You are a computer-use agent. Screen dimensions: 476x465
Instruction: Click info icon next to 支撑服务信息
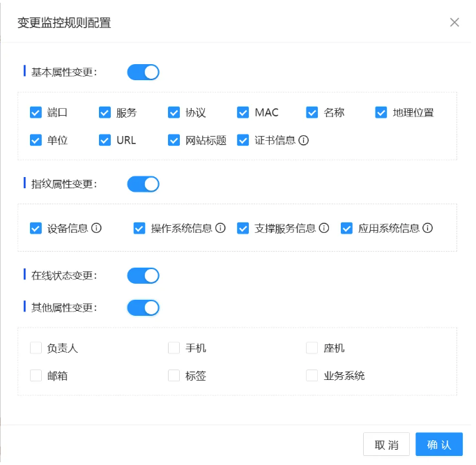pos(324,228)
